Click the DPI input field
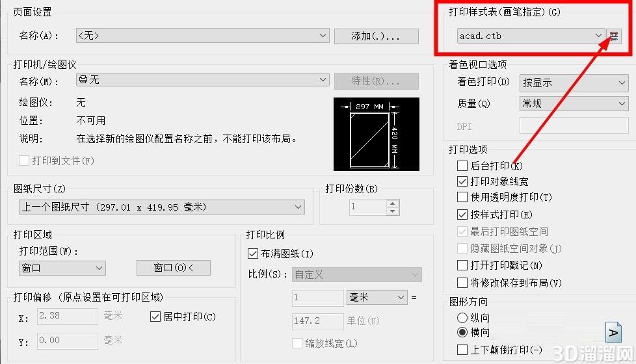636x364 pixels. pos(574,125)
